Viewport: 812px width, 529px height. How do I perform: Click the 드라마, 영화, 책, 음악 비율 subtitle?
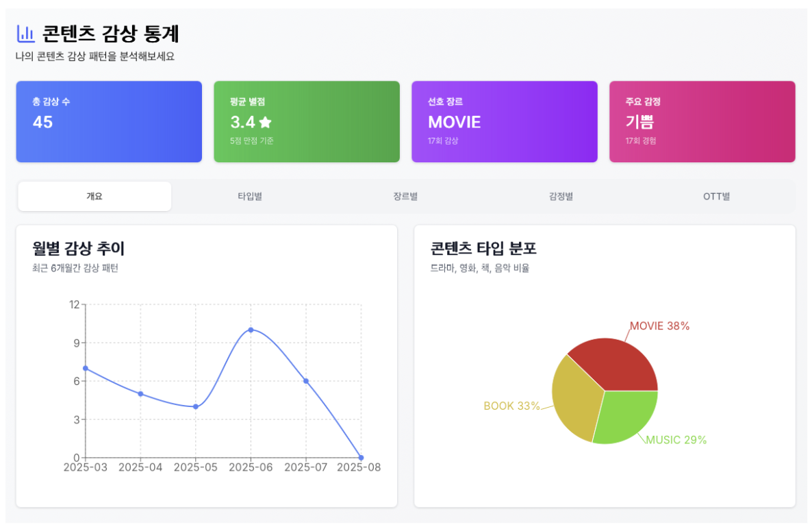pyautogui.click(x=479, y=268)
